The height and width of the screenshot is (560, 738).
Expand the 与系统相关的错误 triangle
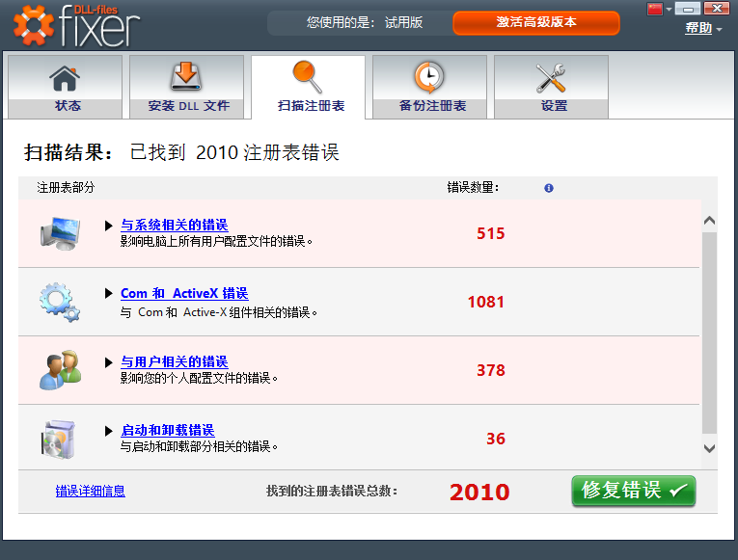click(x=109, y=226)
